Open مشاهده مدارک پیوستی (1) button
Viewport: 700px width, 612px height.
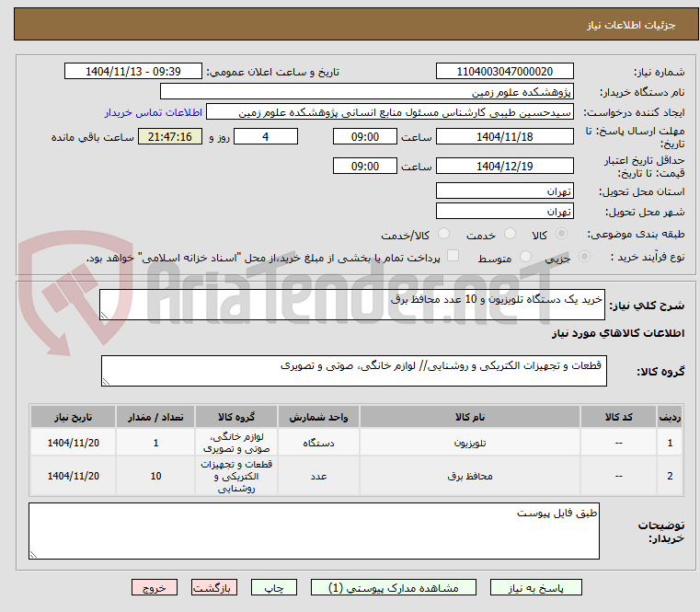[394, 587]
